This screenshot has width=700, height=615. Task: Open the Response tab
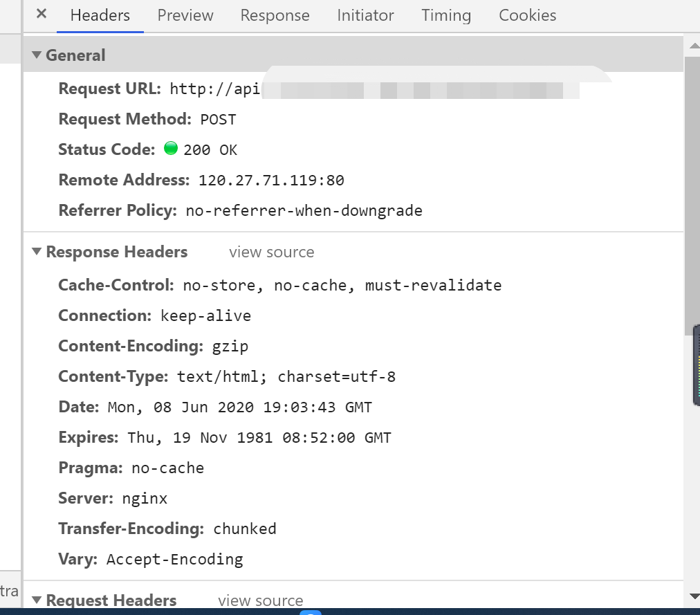275,16
